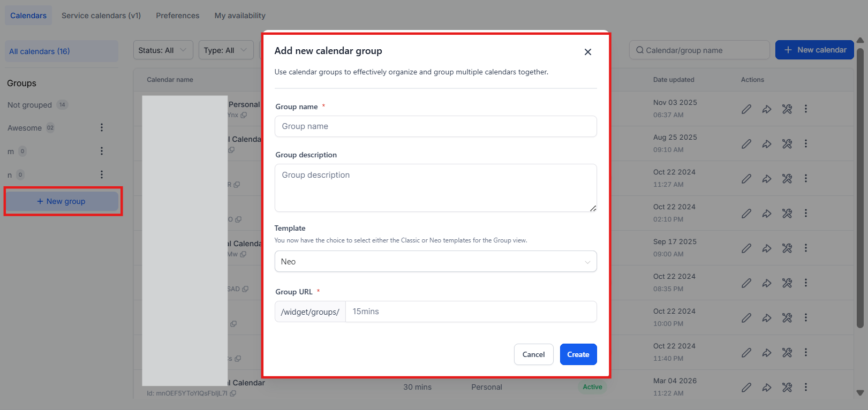Click the Create button
Image resolution: width=868 pixels, height=410 pixels.
tap(578, 354)
